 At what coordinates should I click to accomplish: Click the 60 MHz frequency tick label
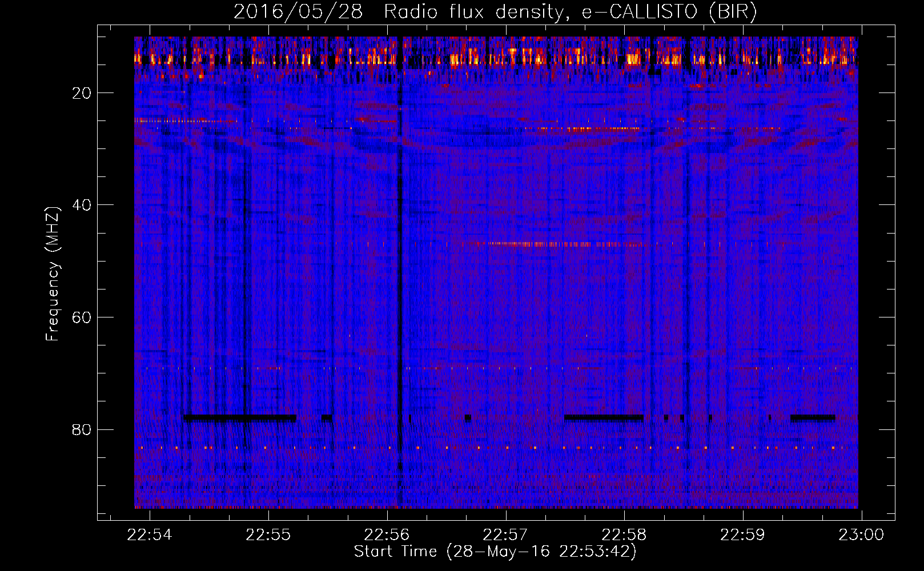82,317
